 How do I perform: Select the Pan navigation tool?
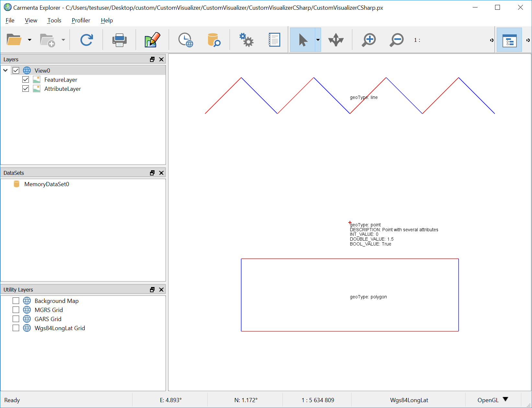pos(336,40)
